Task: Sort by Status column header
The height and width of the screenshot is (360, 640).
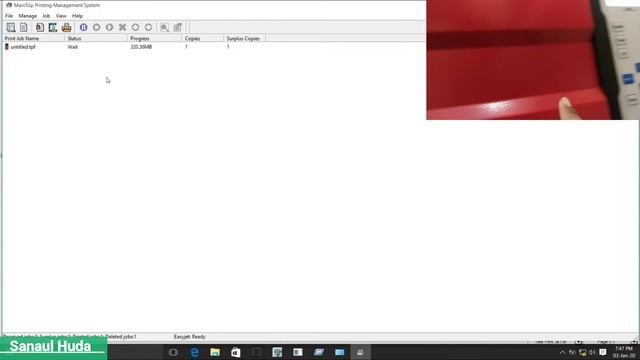Action: click(x=96, y=38)
